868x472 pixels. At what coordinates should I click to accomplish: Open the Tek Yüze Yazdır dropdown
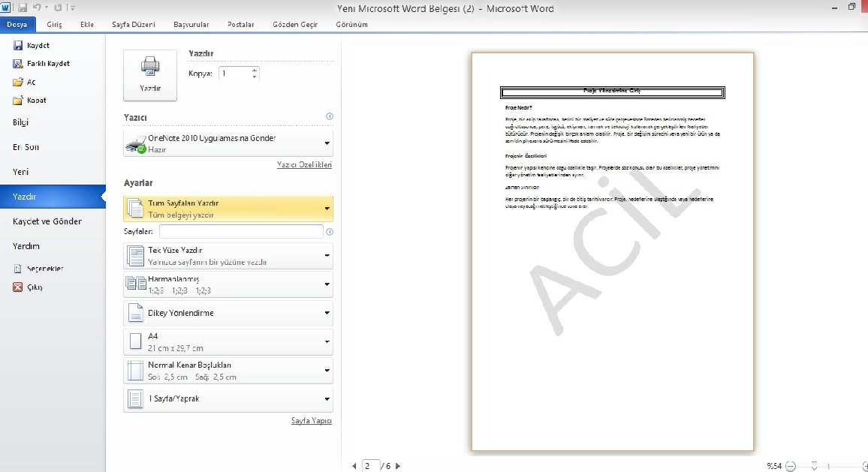click(x=228, y=256)
